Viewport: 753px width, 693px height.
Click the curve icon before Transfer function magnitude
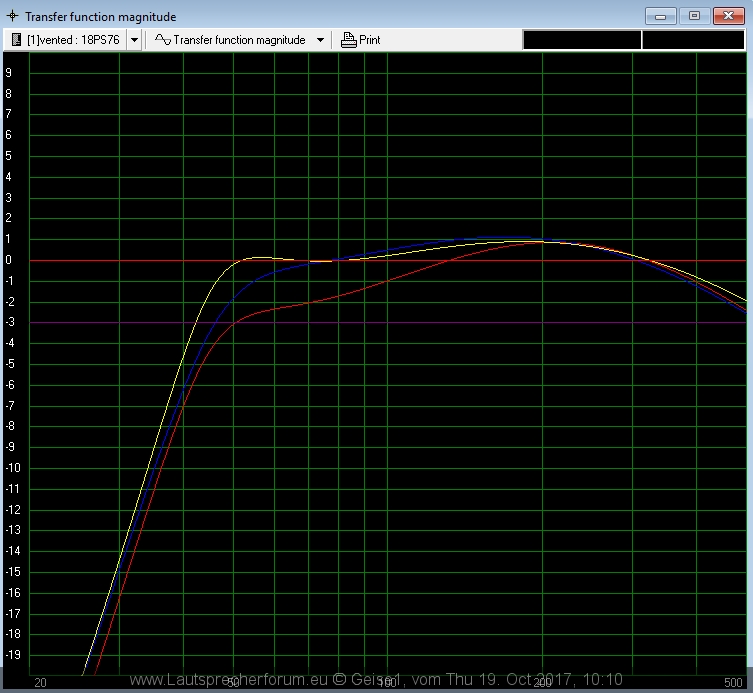pos(162,40)
